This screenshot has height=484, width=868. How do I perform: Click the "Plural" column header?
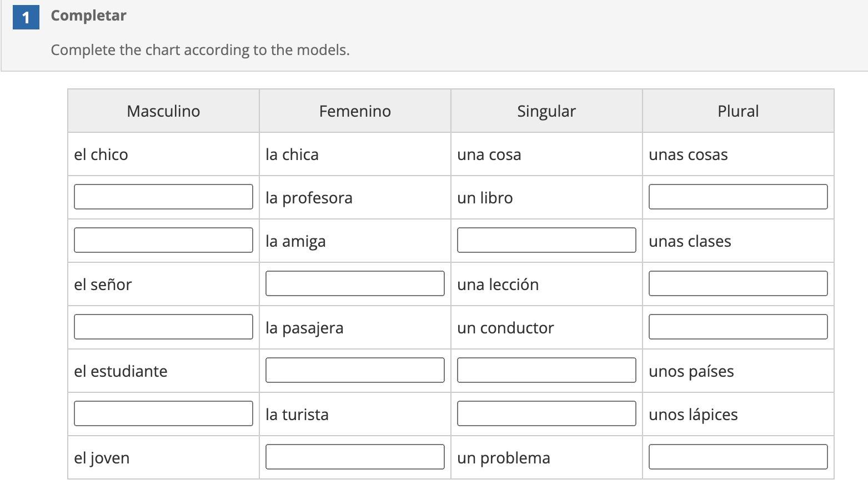pyautogui.click(x=737, y=111)
